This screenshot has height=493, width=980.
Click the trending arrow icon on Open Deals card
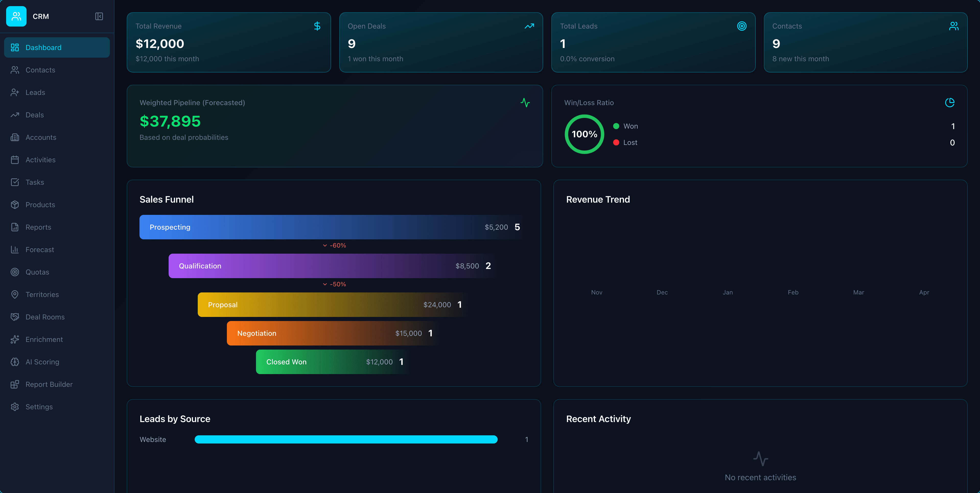coord(529,26)
